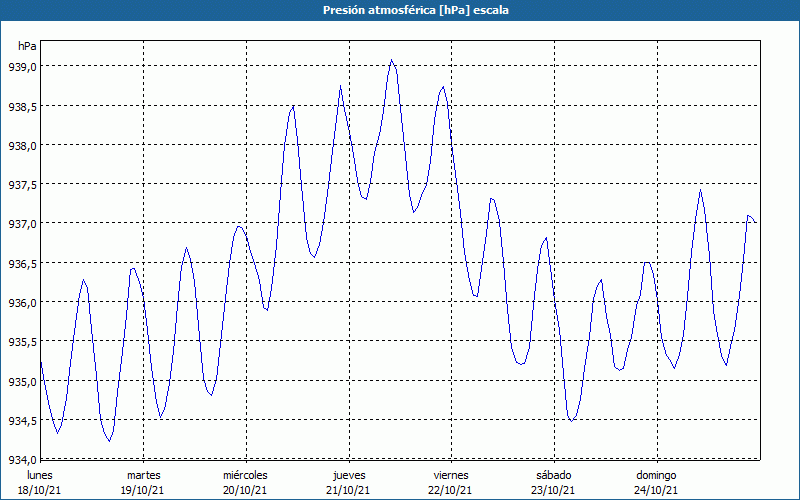Click the 936,0 axis value
The width and height of the screenshot is (800, 500).
pos(22,303)
